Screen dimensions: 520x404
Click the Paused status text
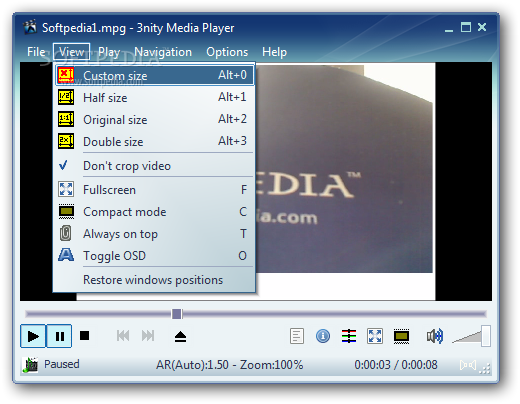(62, 364)
